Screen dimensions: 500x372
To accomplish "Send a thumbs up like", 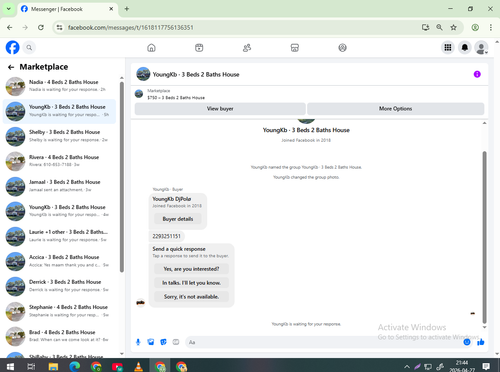I will (x=480, y=342).
